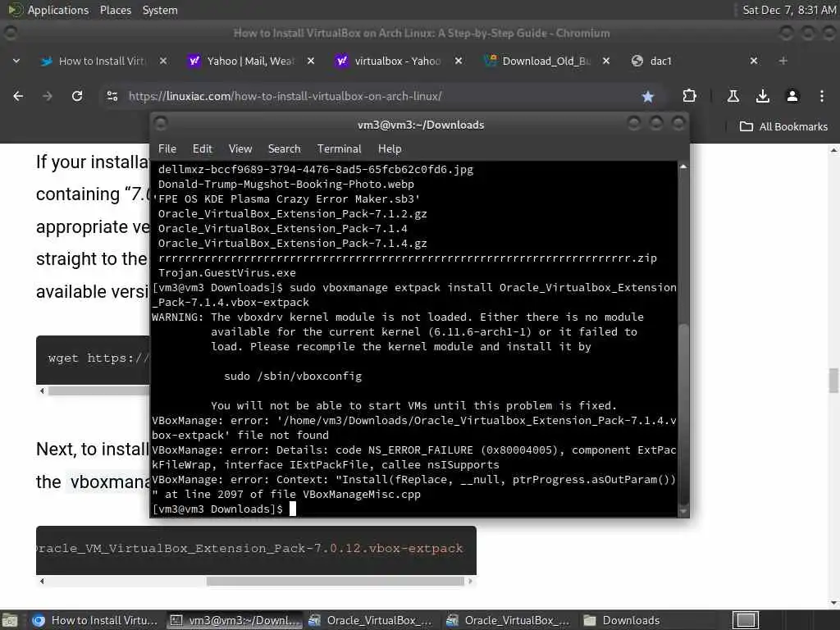Open the All Bookmarks folder
The image size is (840, 630).
coord(783,127)
